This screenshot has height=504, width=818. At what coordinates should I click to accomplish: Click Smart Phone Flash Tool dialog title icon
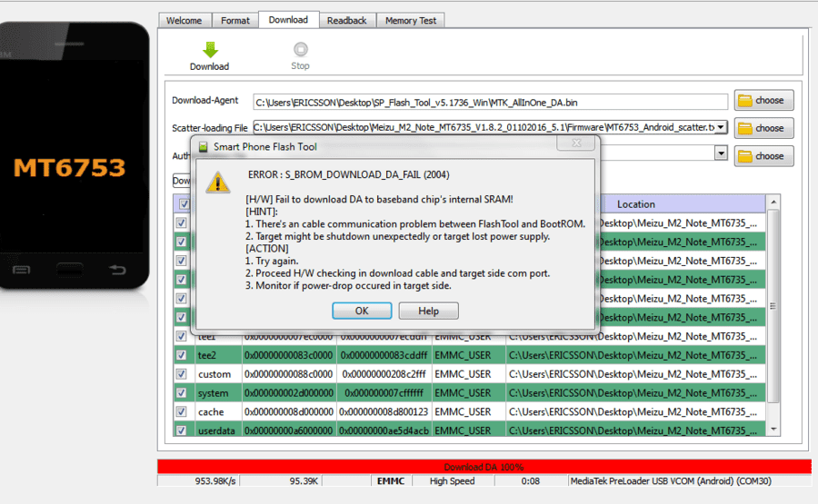coord(204,147)
